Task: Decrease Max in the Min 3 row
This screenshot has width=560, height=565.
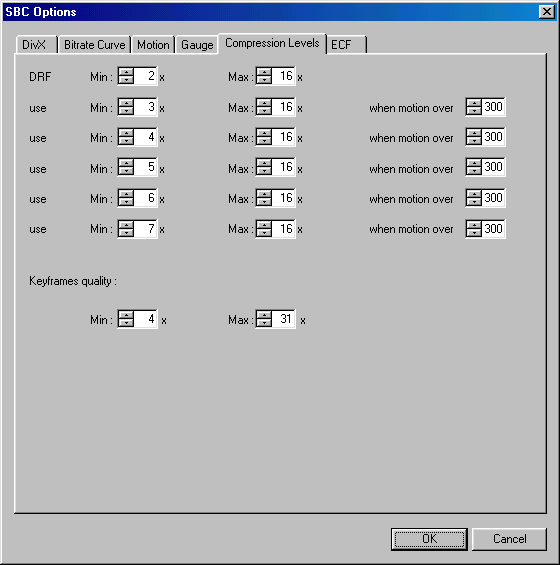Action: (x=264, y=111)
